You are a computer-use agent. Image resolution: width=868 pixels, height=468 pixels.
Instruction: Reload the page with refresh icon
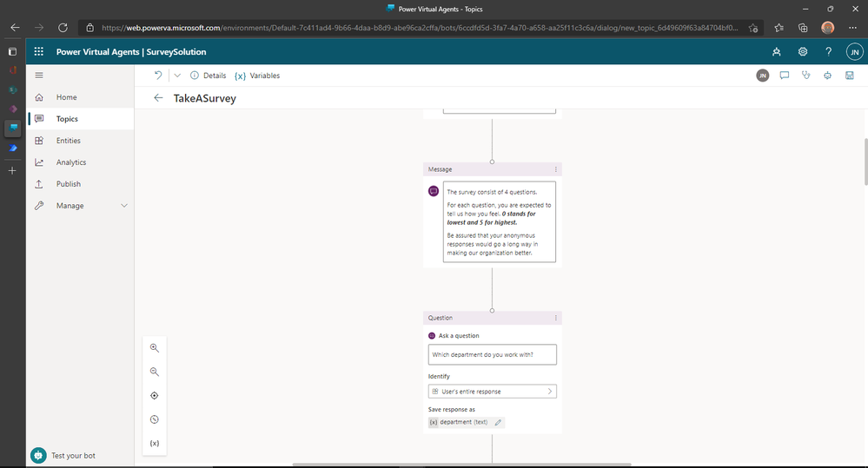click(x=63, y=28)
